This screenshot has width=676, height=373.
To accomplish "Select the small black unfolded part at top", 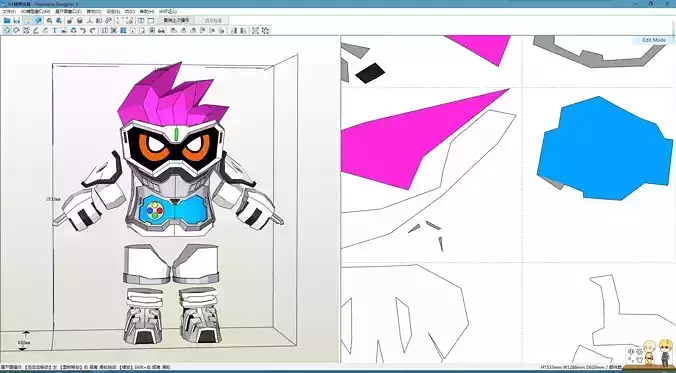I will point(370,73).
